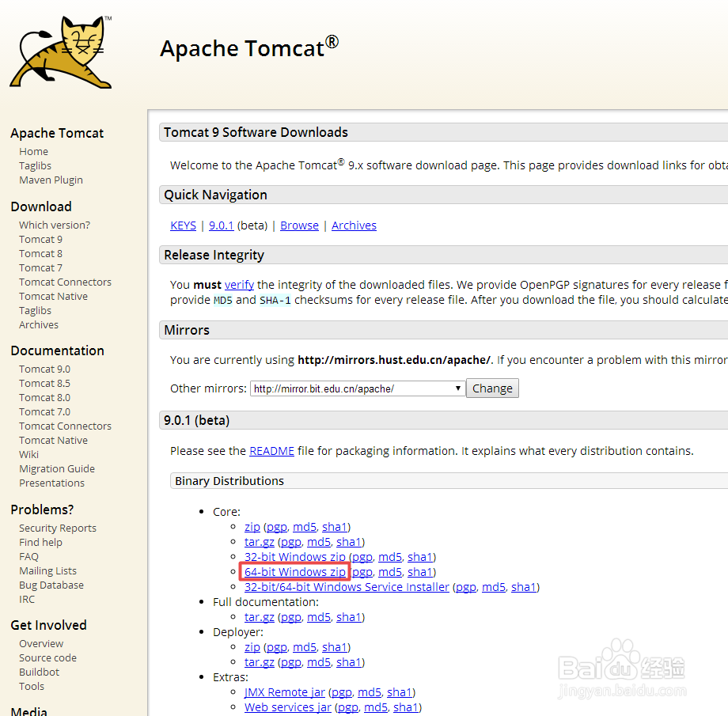The height and width of the screenshot is (716, 728).
Task: Open the README packaging information file
Action: (x=271, y=450)
